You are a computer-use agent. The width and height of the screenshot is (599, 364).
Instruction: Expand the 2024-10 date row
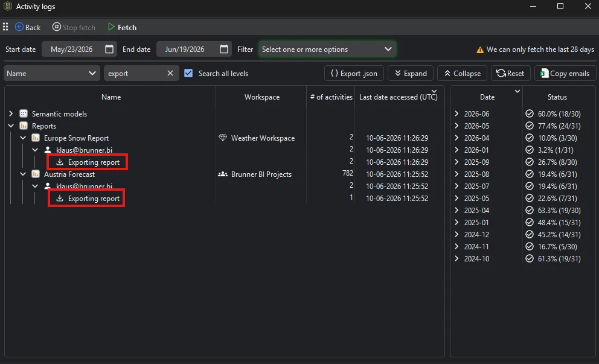456,258
